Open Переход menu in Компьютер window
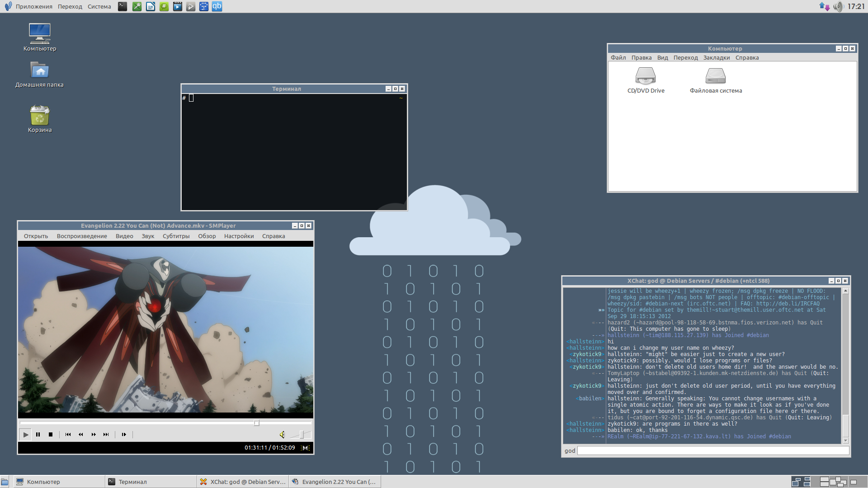 tap(686, 58)
